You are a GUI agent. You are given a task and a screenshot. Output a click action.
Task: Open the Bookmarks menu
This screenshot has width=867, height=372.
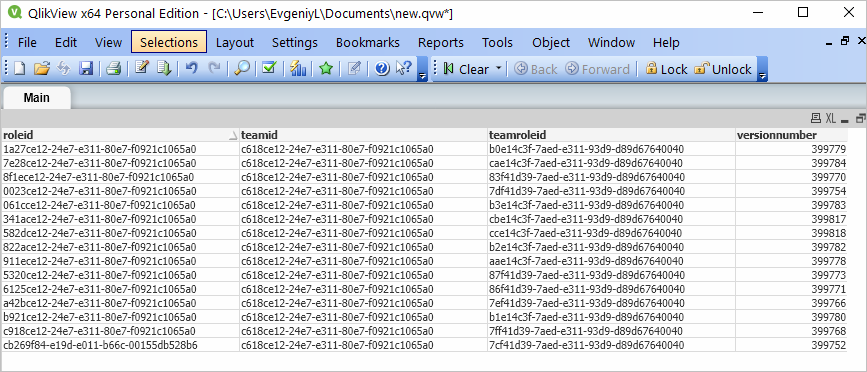[x=368, y=43]
